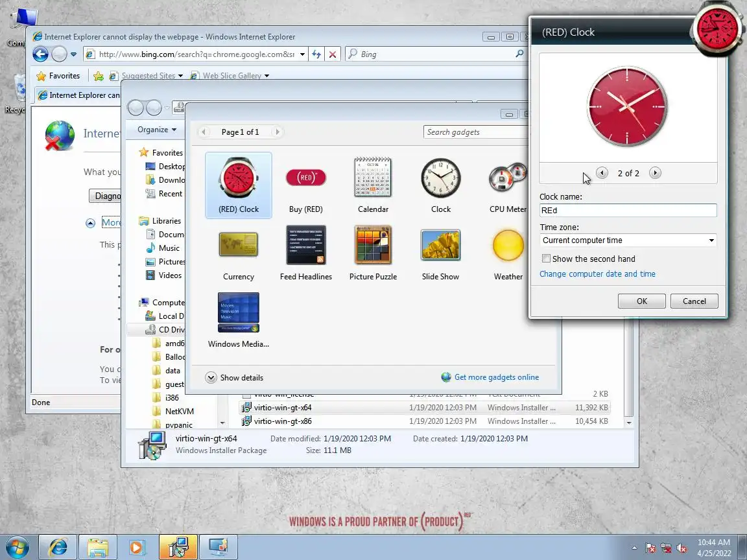Click the Explorer back navigation button
The image size is (747, 560).
click(x=136, y=108)
